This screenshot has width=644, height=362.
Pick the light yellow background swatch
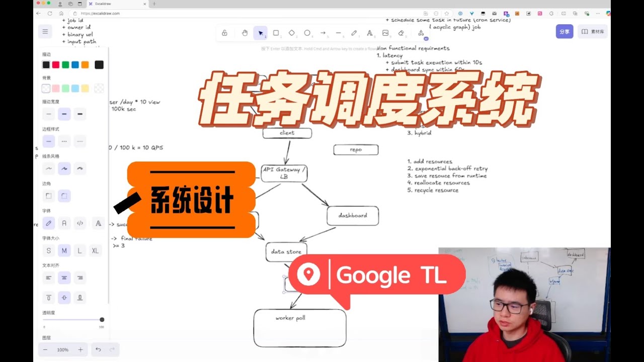(x=85, y=88)
